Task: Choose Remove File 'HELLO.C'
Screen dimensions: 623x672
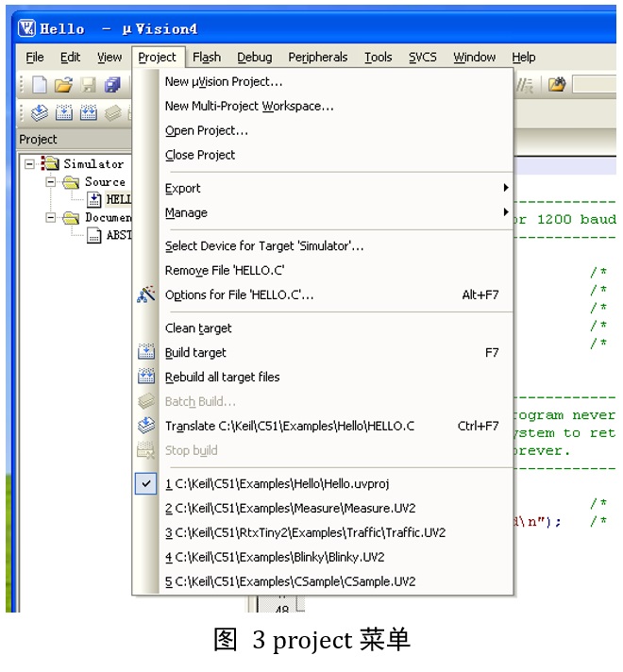Action: coord(323,270)
